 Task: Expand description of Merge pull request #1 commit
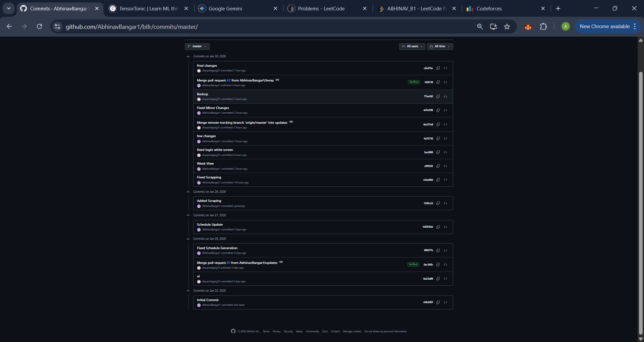click(x=281, y=262)
